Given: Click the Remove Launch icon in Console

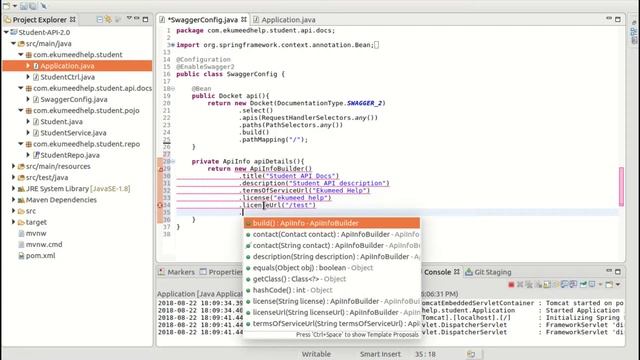Looking at the screenshot, I should [x=520, y=284].
